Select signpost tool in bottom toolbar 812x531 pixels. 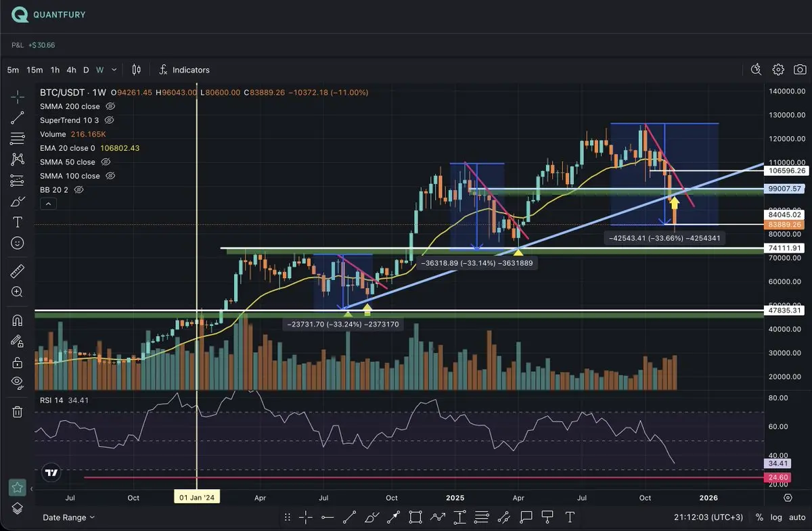point(547,517)
